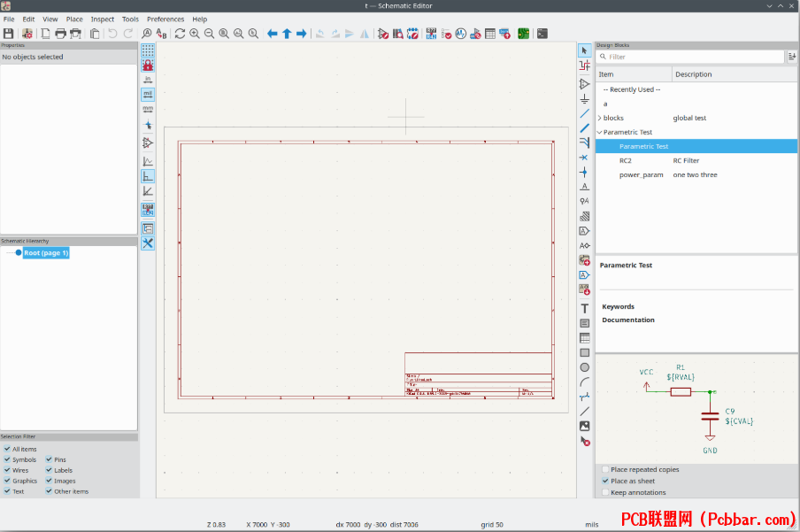The image size is (800, 532).
Task: Select the Add Image tool
Action: click(585, 426)
